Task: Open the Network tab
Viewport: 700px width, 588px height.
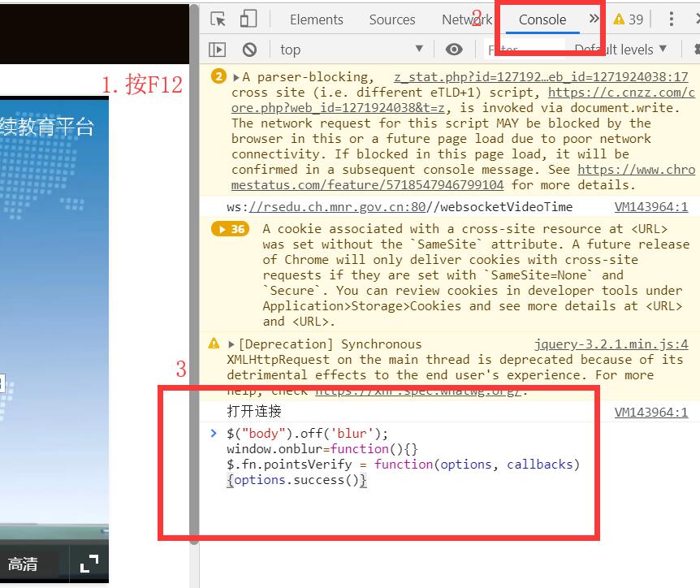Action: [x=467, y=19]
